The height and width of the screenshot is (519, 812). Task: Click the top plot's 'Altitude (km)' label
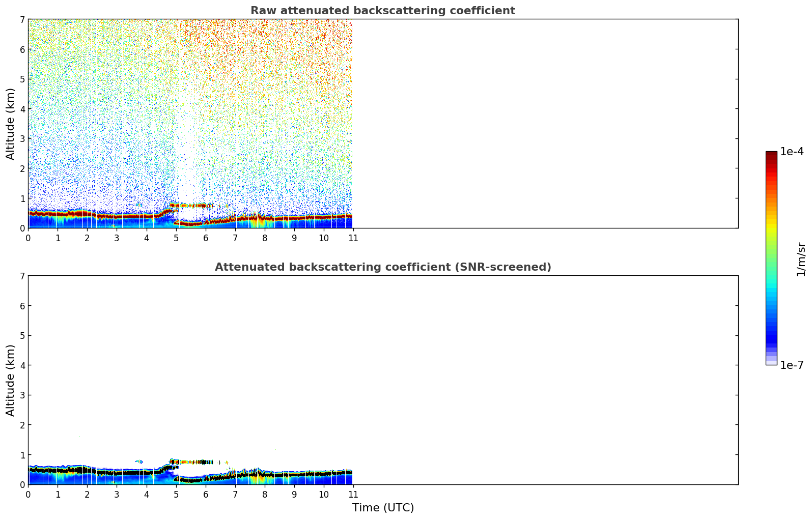point(11,124)
